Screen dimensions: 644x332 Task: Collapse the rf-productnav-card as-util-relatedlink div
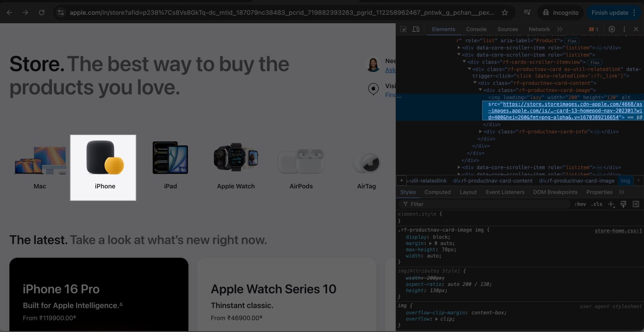point(469,69)
